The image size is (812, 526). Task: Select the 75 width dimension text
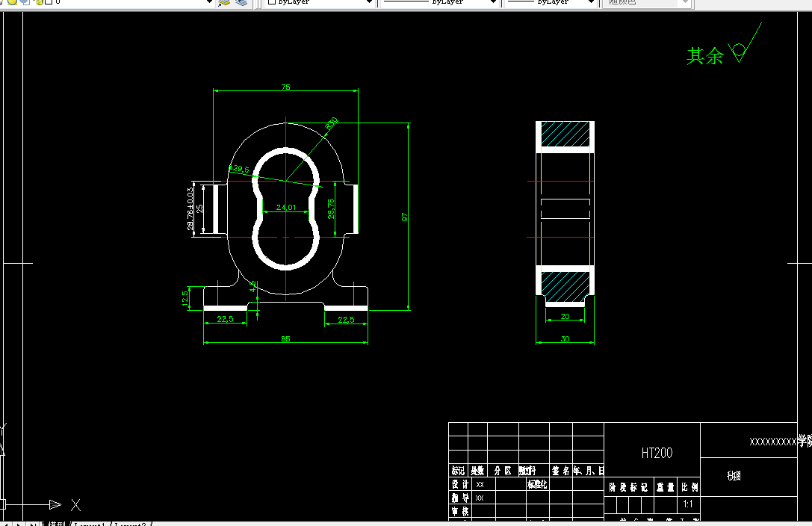click(286, 87)
